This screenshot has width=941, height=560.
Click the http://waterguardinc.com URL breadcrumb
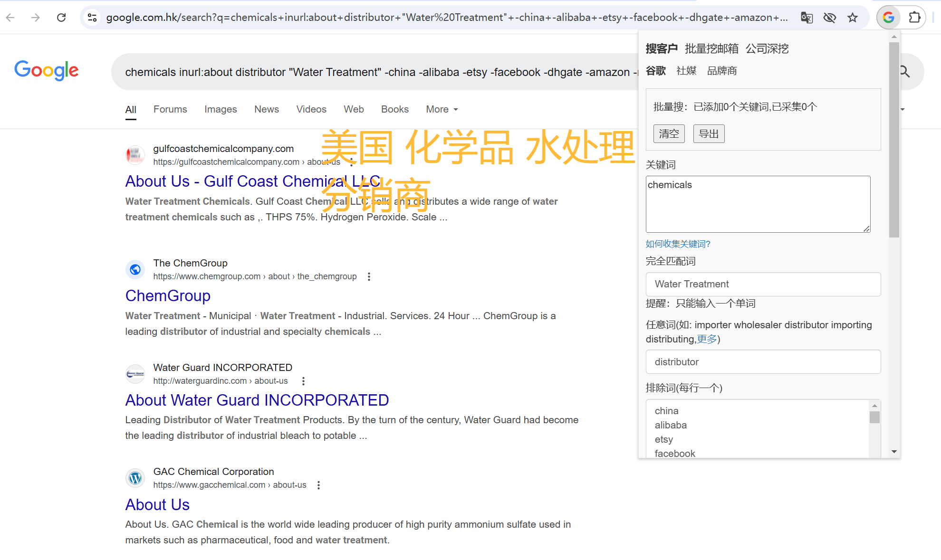click(221, 381)
